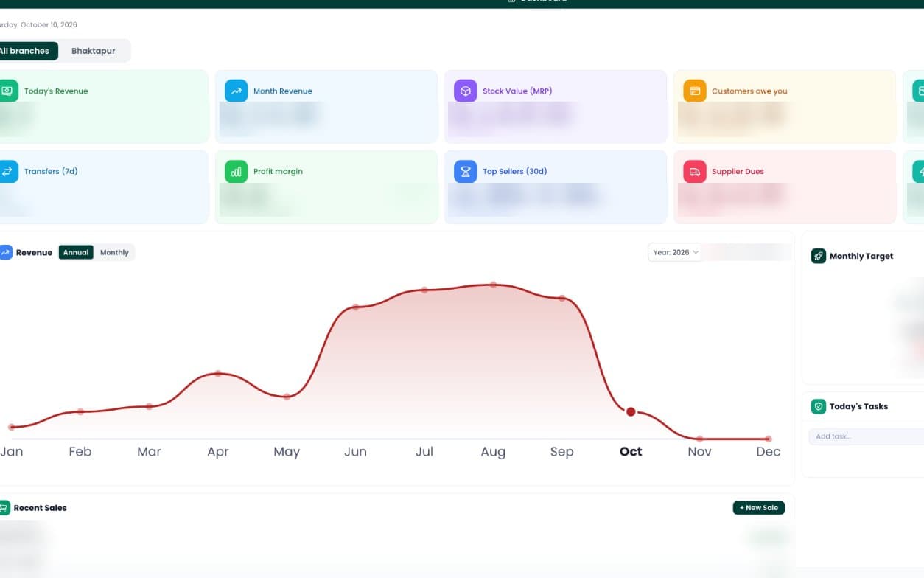Click the Dec data point on chart
924x578 pixels.
coord(769,439)
